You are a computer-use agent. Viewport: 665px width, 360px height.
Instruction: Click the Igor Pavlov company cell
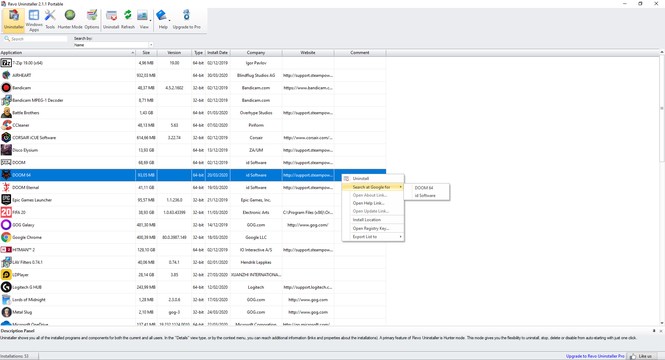pos(256,63)
